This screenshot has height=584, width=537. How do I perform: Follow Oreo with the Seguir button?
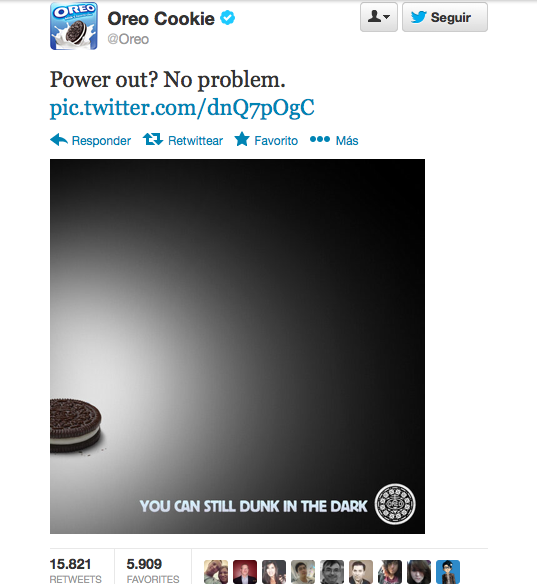point(445,17)
